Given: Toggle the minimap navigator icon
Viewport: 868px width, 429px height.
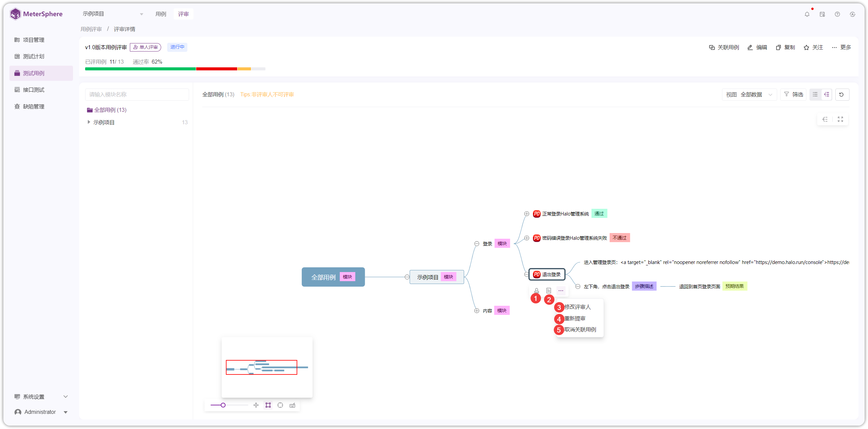Looking at the screenshot, I should 268,405.
